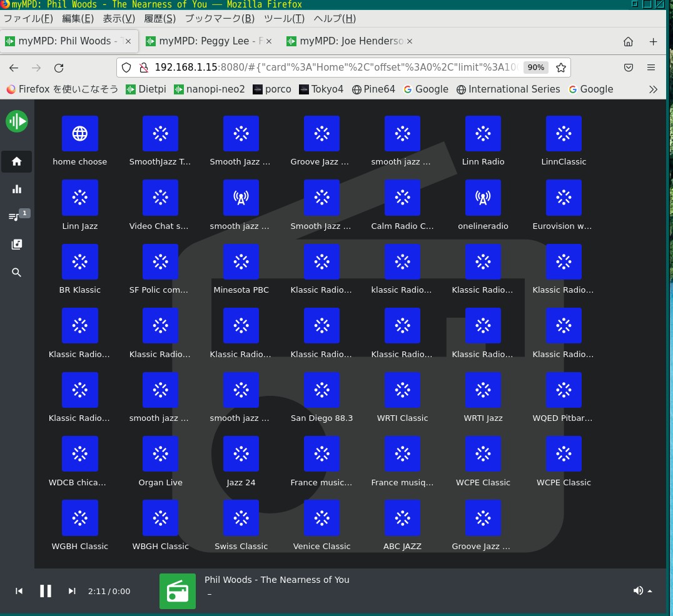Open the Firefox hamburger application menu
Screen dimensions: 673x616
651,68
